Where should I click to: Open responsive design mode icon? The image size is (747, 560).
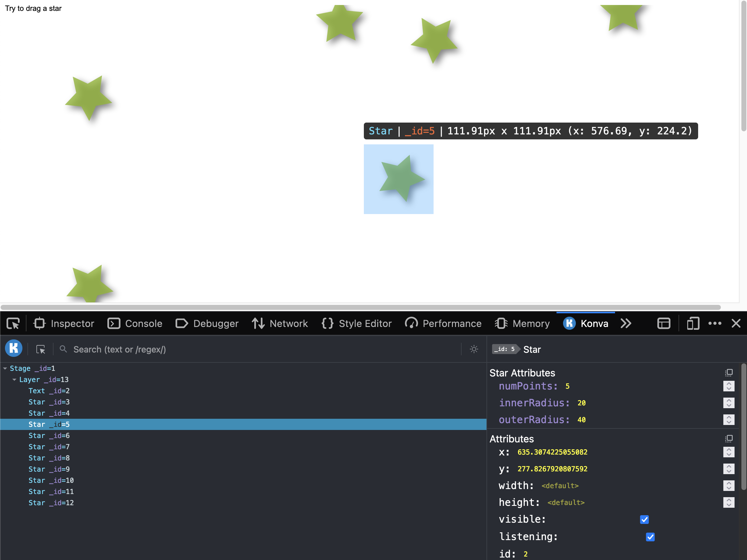tap(693, 323)
